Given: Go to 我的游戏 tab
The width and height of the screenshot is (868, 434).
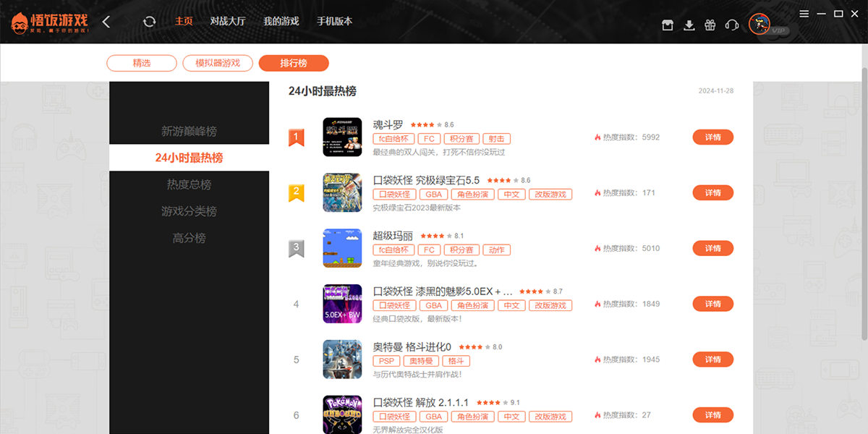Looking at the screenshot, I should coord(281,22).
